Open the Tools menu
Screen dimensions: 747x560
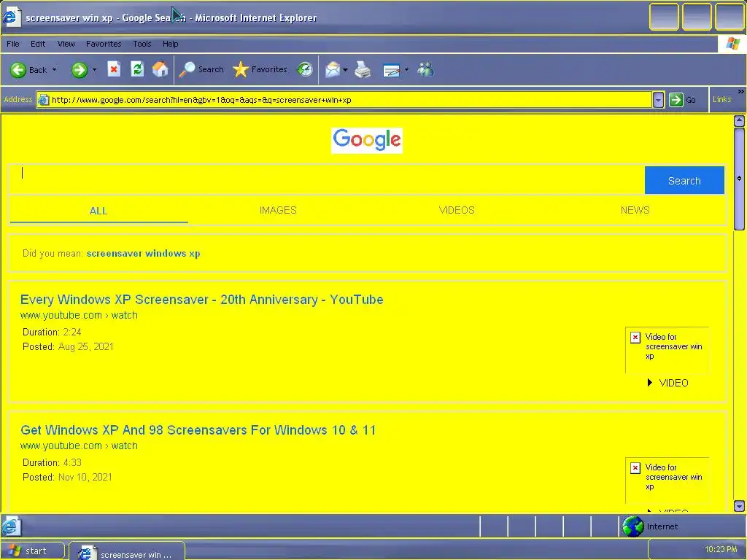pos(142,44)
